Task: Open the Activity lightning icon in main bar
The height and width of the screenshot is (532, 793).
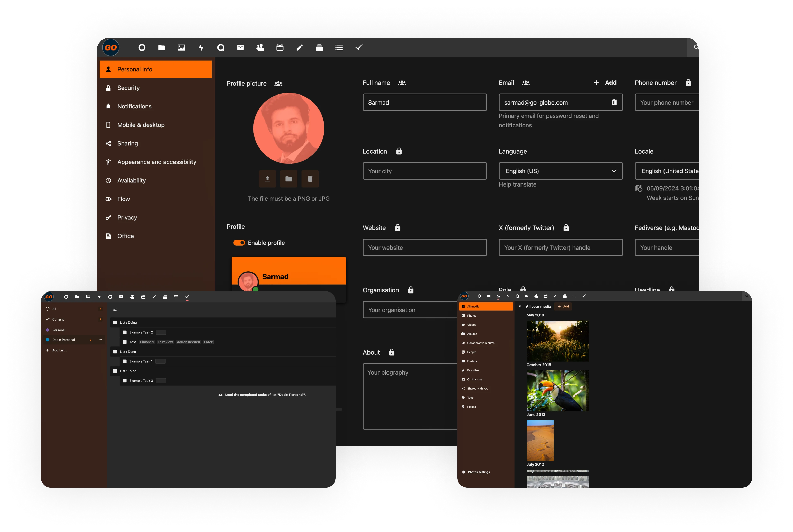Action: point(201,47)
